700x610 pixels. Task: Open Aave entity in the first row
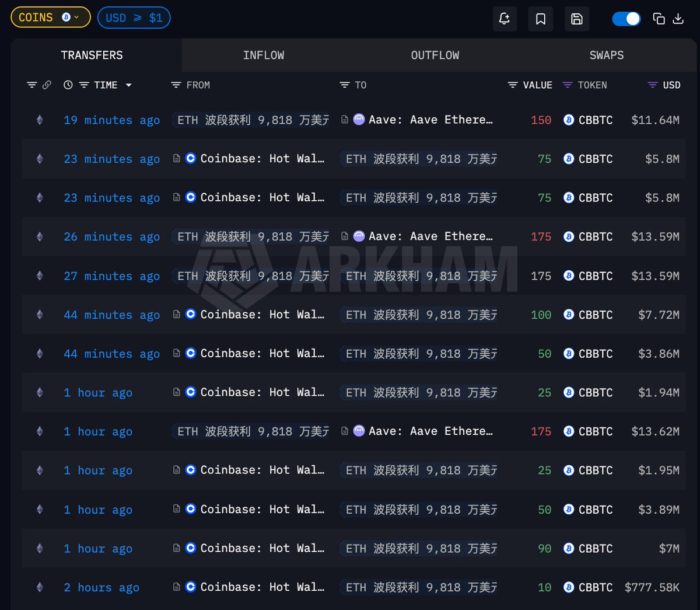pyautogui.click(x=430, y=120)
